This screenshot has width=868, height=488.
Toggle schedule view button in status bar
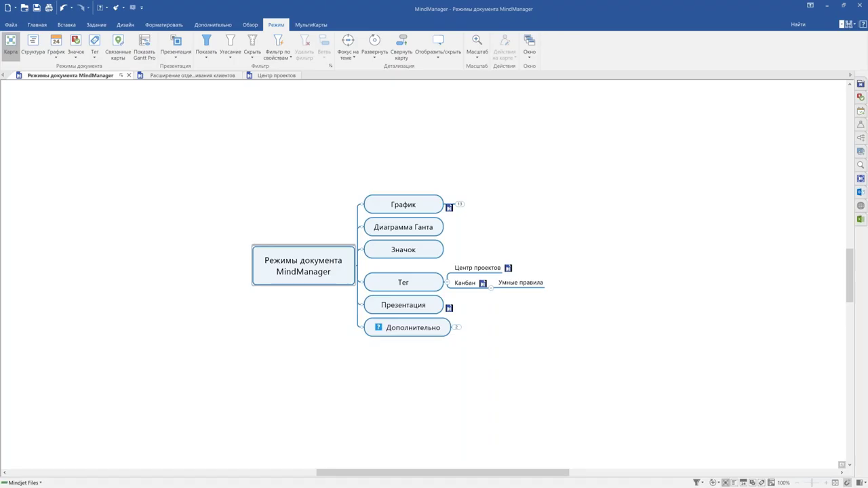click(744, 483)
